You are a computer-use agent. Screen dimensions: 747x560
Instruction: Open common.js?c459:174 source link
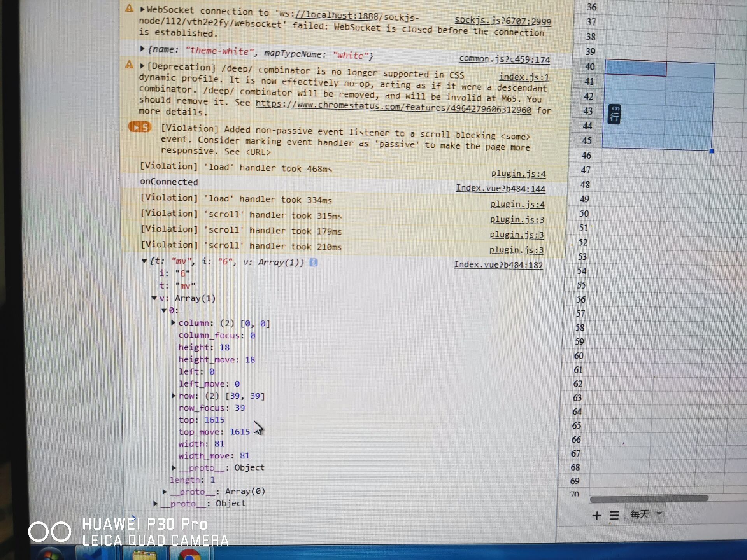point(504,59)
